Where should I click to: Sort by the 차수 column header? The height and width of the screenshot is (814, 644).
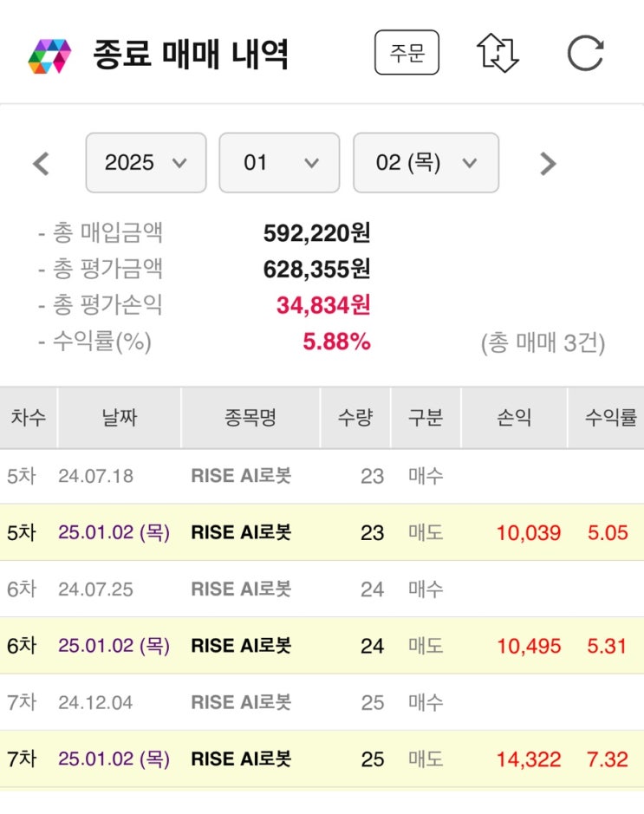point(29,418)
